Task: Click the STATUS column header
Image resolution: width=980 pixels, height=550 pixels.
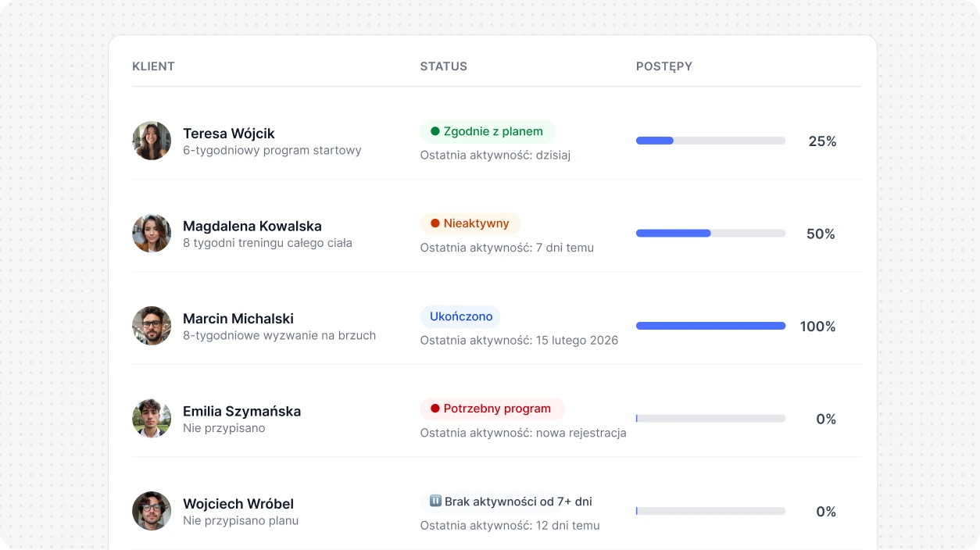Action: (444, 66)
